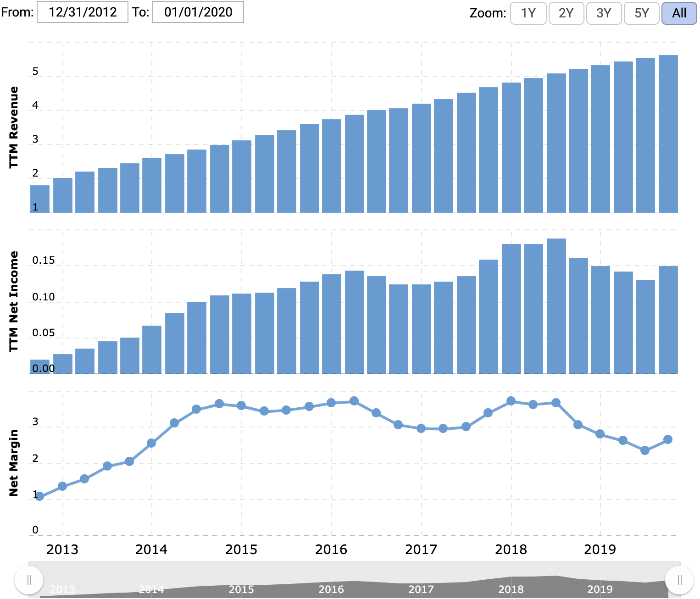Screen dimensions: 700x599
Task: Select the 5Y zoom button
Action: coord(641,13)
